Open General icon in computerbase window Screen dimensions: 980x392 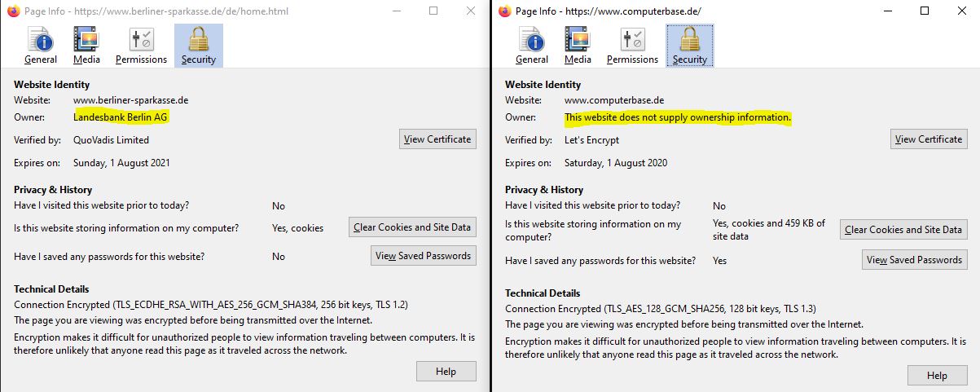pyautogui.click(x=532, y=39)
